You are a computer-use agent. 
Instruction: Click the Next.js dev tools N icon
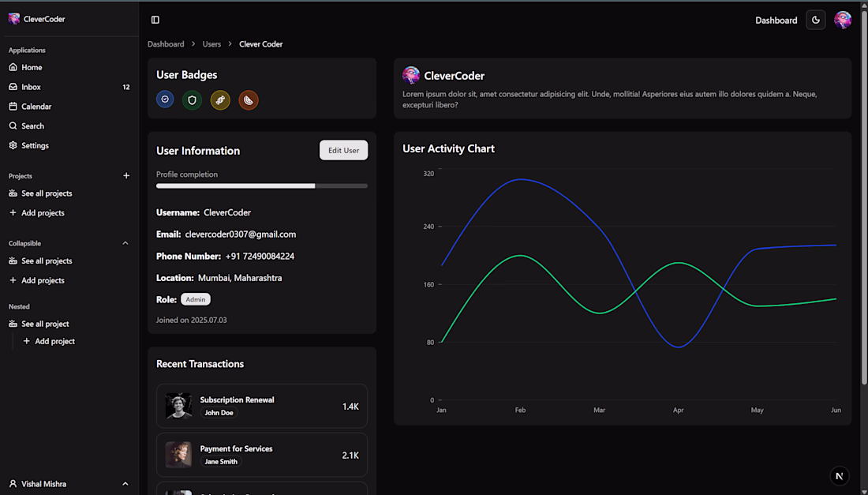click(840, 475)
